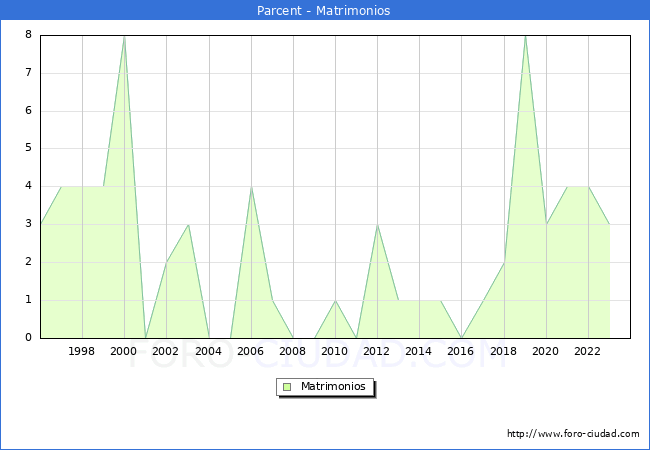Select the 2022 x-axis label
This screenshot has height=450, width=650.
pos(587,351)
